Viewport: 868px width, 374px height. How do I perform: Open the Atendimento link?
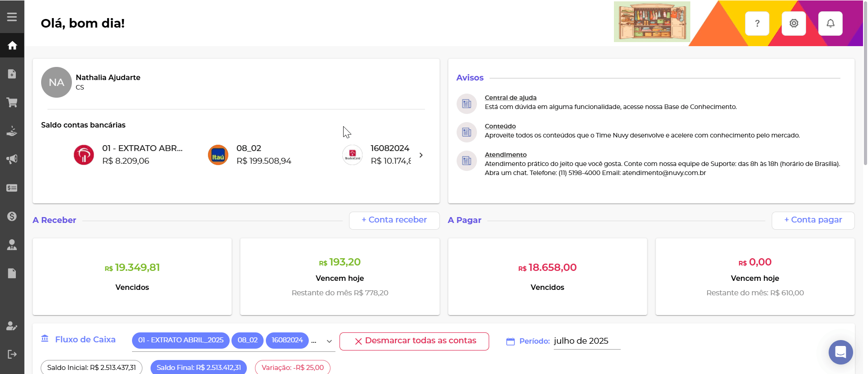coord(505,155)
